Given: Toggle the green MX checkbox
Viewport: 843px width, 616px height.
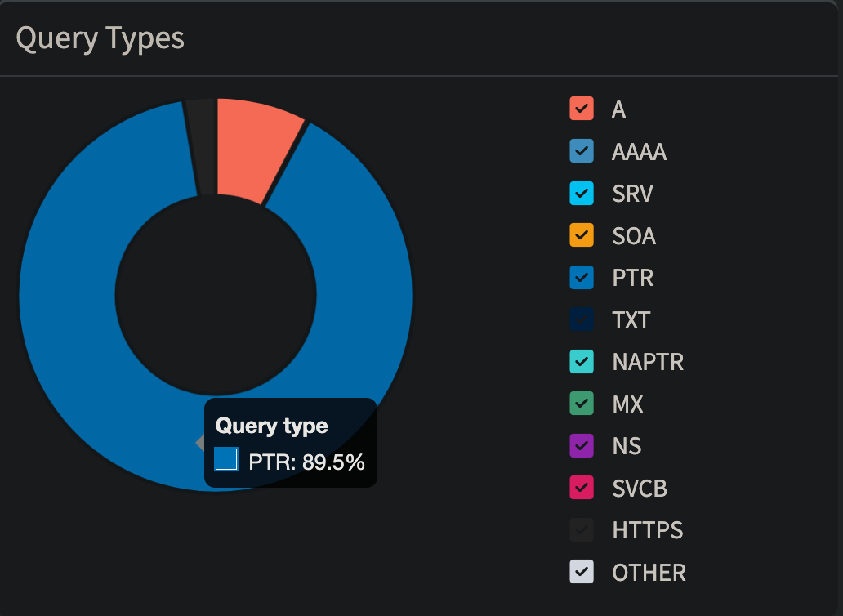Looking at the screenshot, I should (581, 404).
